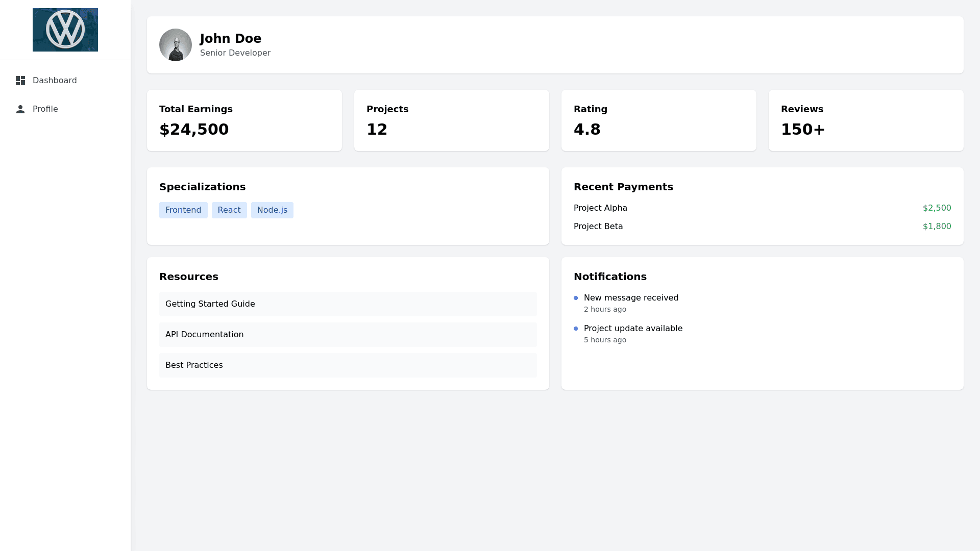Open the Best Practices resource
980x551 pixels.
pyautogui.click(x=348, y=365)
